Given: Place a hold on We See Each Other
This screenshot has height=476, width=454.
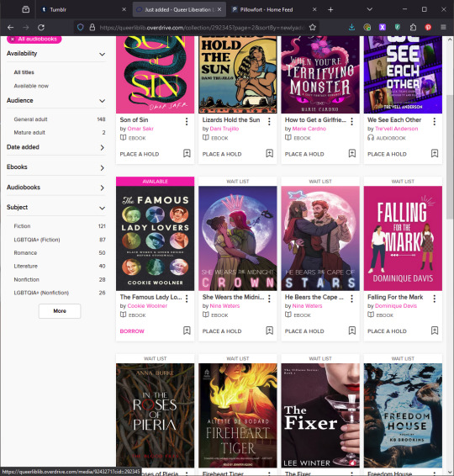Looking at the screenshot, I should [387, 154].
